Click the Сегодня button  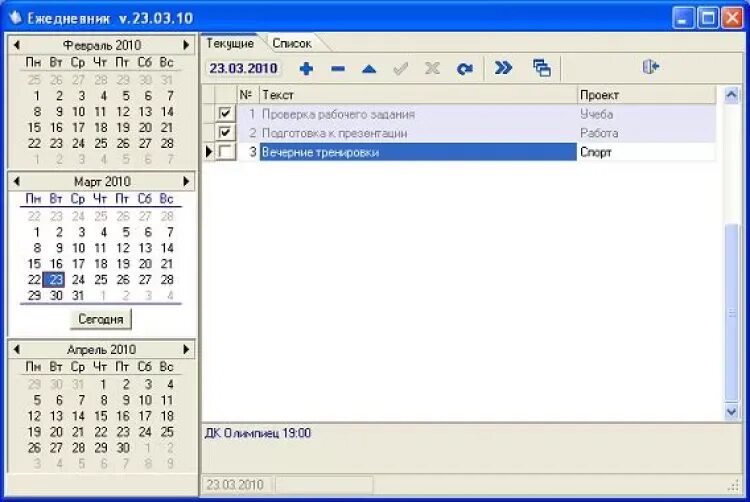pyautogui.click(x=101, y=319)
